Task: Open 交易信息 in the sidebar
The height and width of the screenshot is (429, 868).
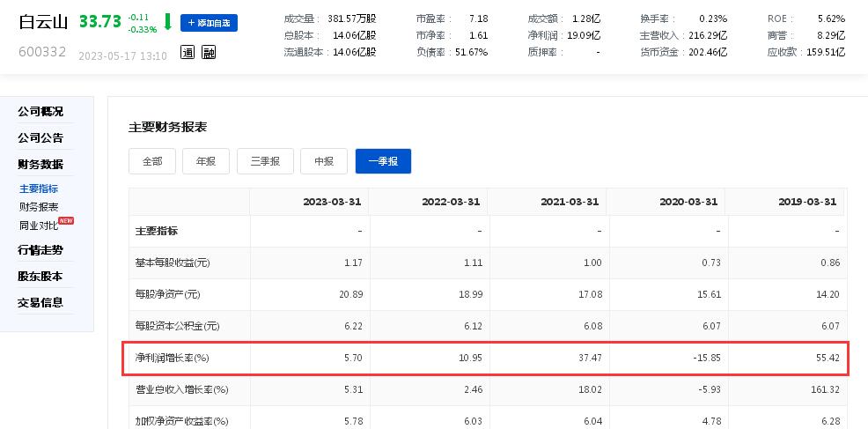Action: point(40,303)
